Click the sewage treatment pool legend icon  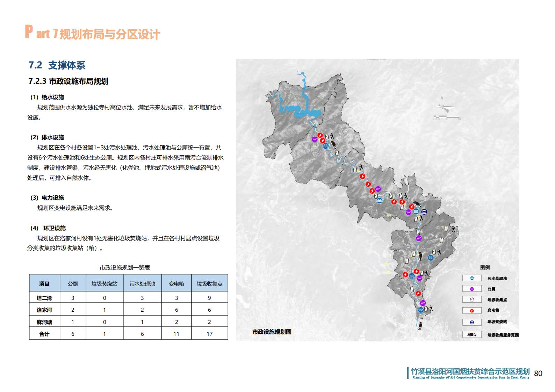tap(471, 278)
